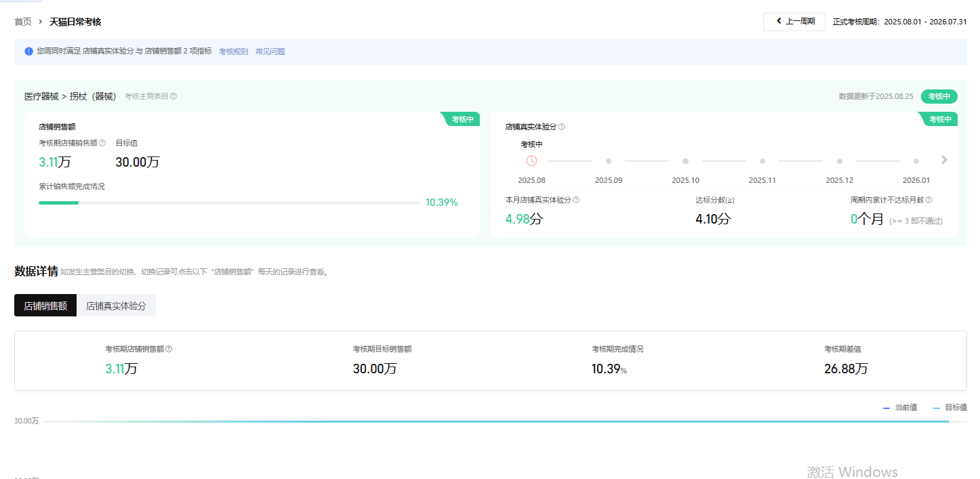The image size is (980, 479).
Task: Click help icon next to 周期内累计不达标月数
Action: coord(928,200)
